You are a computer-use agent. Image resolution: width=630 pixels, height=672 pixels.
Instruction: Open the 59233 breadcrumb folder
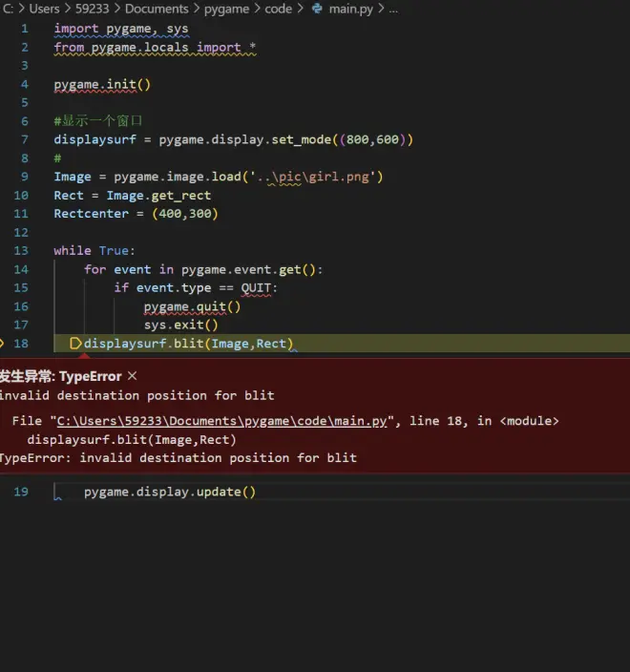pyautogui.click(x=92, y=9)
